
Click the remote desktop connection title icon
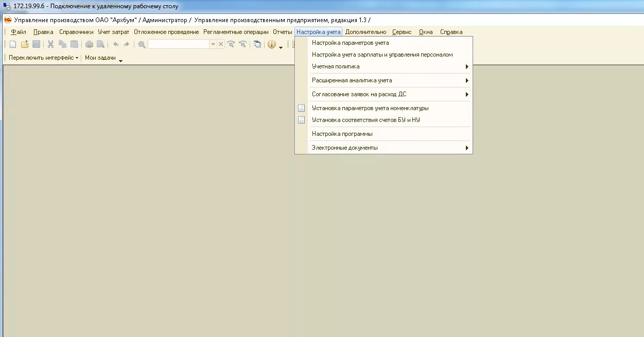6,6
